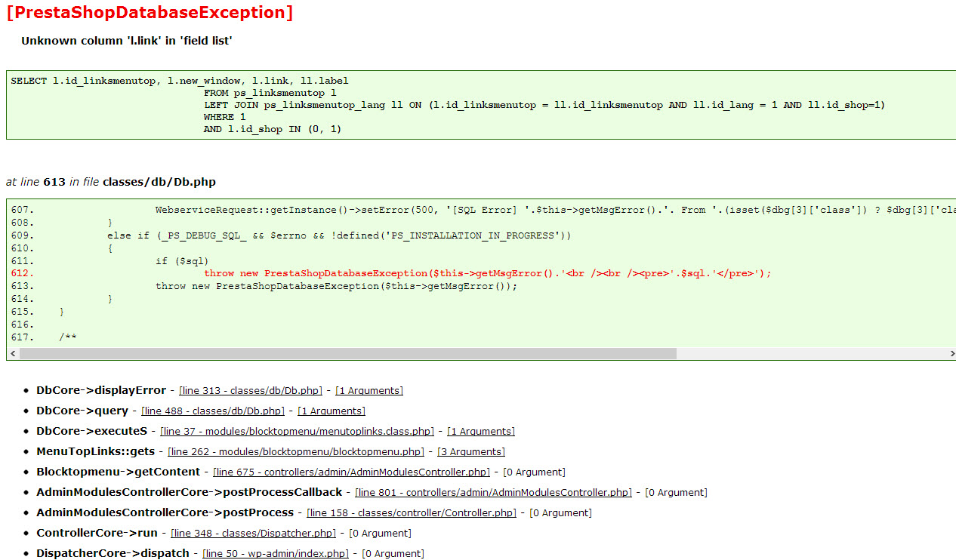Open the 'line 675 - controllers/admin/AdminModulesController.php' link
This screenshot has height=560, width=956.
[x=352, y=472]
